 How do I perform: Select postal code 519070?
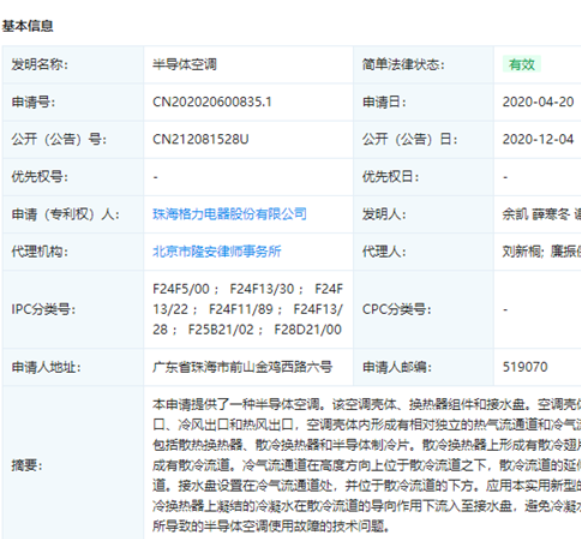525,367
